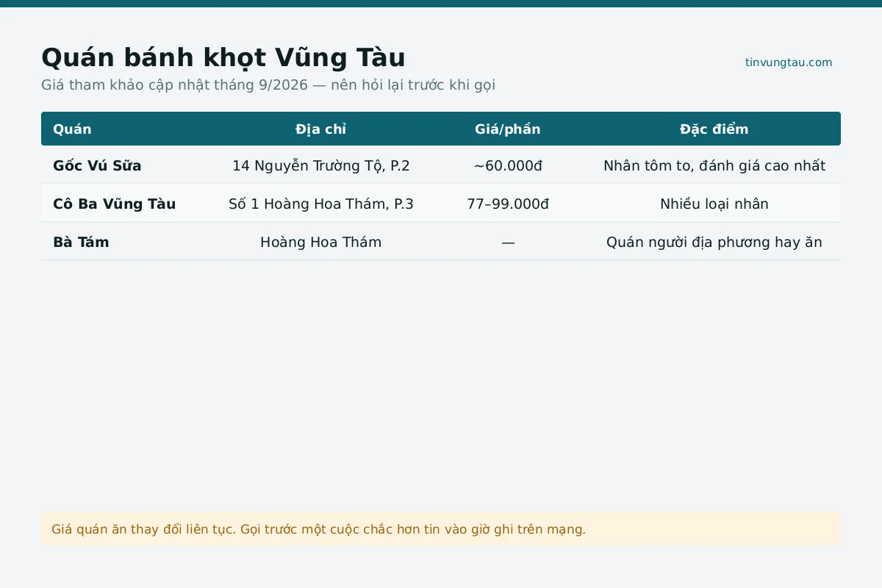Click the title Quán bánh khọt Vũng Tàu

[x=223, y=58]
